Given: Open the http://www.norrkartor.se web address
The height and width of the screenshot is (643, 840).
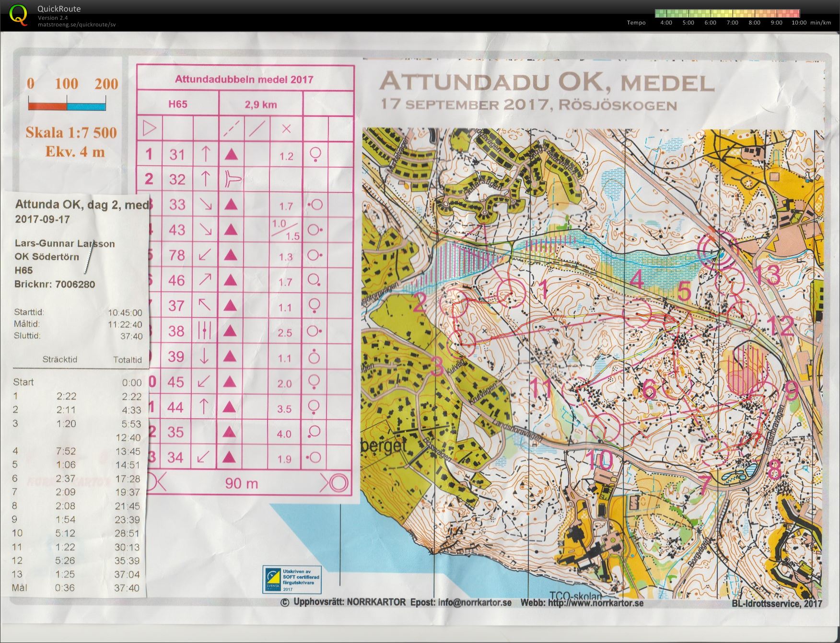Looking at the screenshot, I should (x=596, y=603).
